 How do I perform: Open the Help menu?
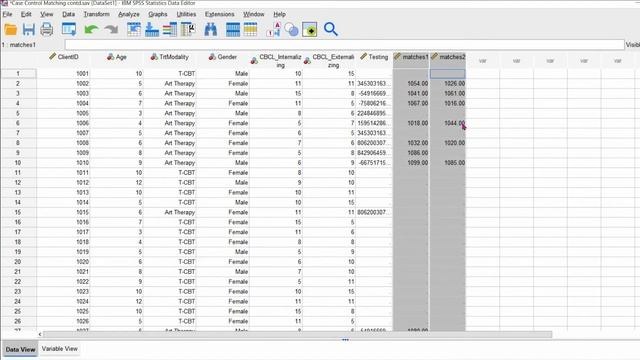(x=279, y=14)
